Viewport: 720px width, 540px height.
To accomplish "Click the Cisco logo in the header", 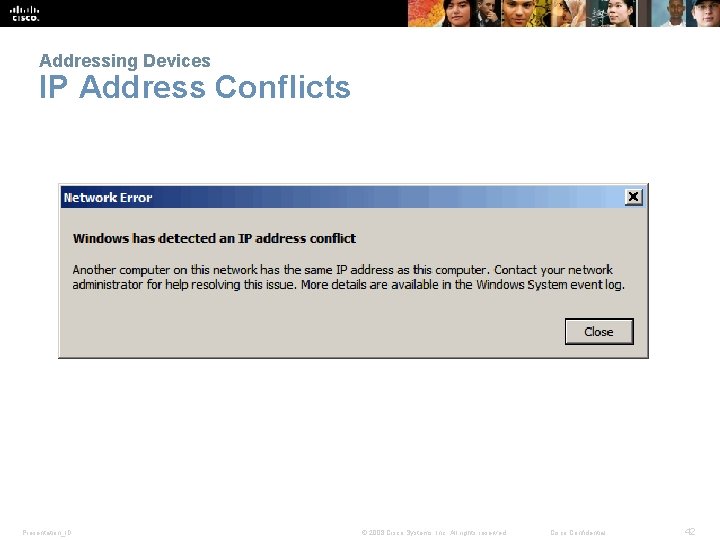I will 25,13.
